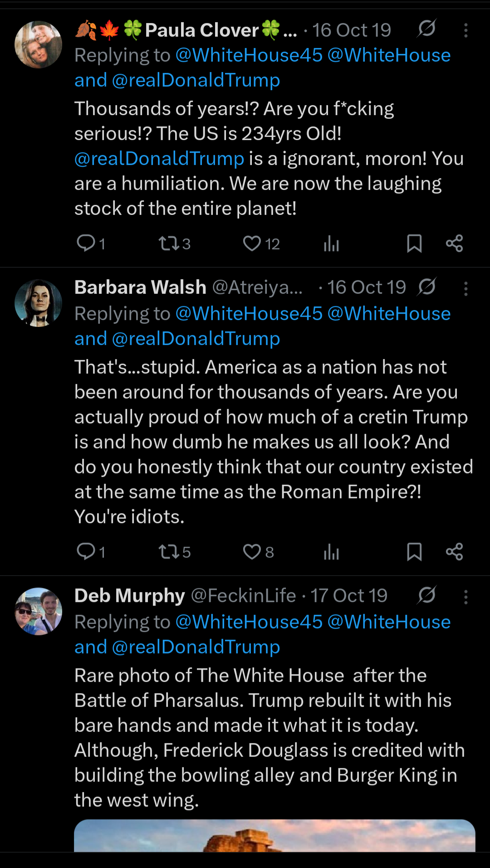Viewport: 490px width, 868px height.
Task: Bookmark Barbara Walsh's tweet
Action: coord(414,551)
